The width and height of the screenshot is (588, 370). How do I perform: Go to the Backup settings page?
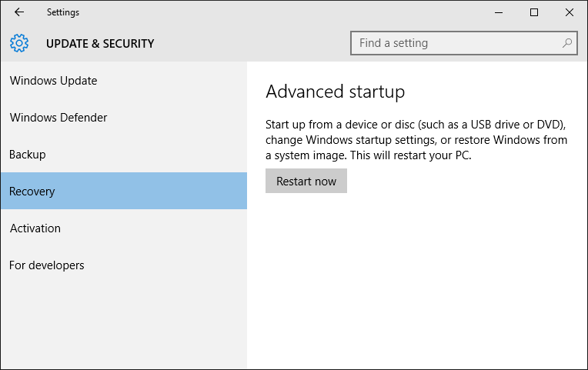click(x=28, y=155)
